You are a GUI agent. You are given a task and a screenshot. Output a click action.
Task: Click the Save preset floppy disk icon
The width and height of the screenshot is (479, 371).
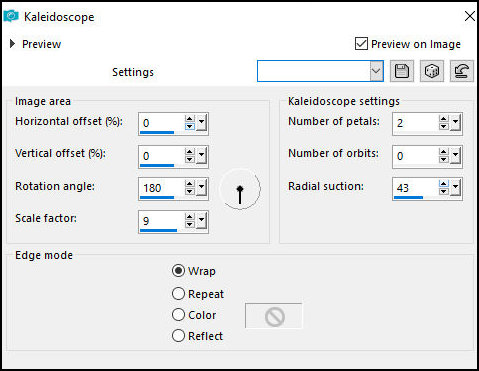pyautogui.click(x=402, y=71)
